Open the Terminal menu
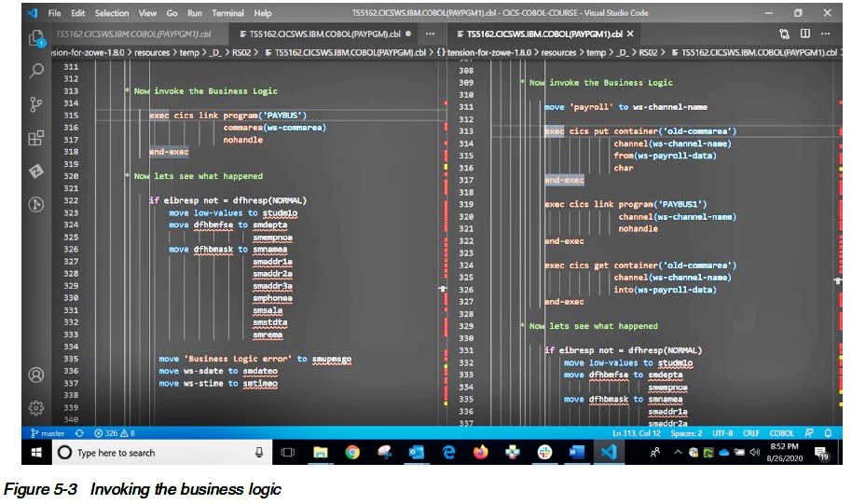The width and height of the screenshot is (852, 504). click(230, 13)
